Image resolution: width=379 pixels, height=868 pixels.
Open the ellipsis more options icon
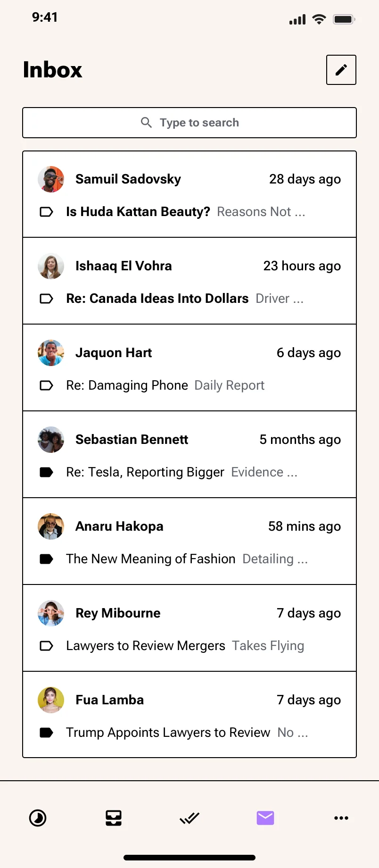pyautogui.click(x=341, y=818)
